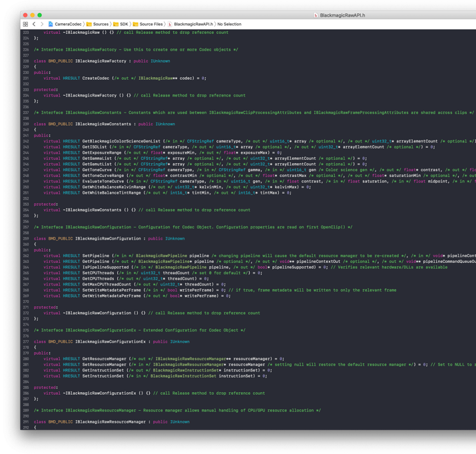Click the GetInstructionSet method name

tap(103, 370)
